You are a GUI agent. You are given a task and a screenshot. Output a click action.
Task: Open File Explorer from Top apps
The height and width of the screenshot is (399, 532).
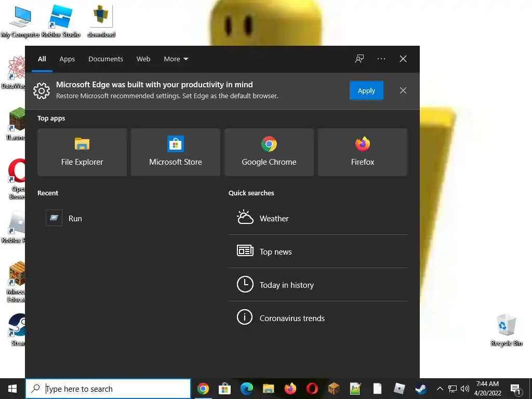click(82, 152)
